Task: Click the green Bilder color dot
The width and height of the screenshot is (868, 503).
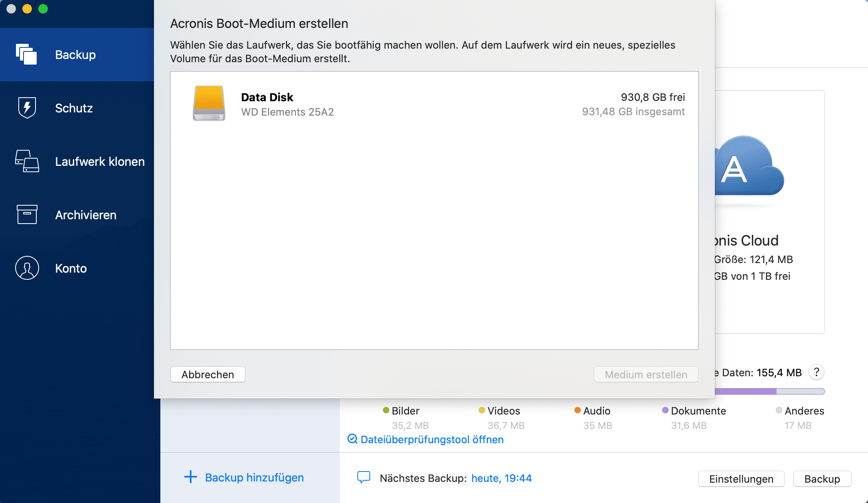Action: 386,410
